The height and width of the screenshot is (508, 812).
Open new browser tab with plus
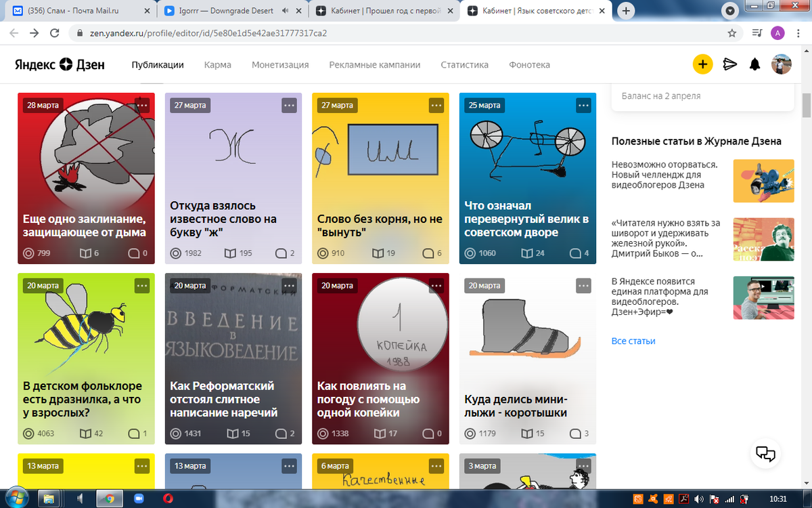tap(627, 11)
